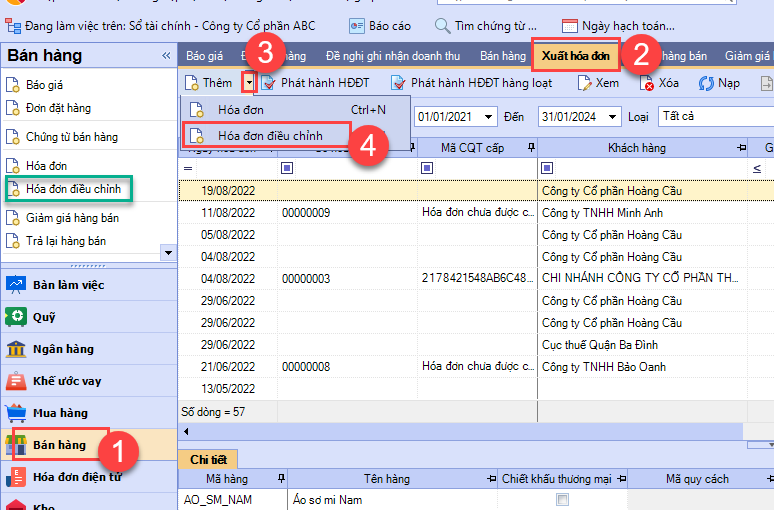
Task: Open the Loại combo box
Action: [x=715, y=117]
